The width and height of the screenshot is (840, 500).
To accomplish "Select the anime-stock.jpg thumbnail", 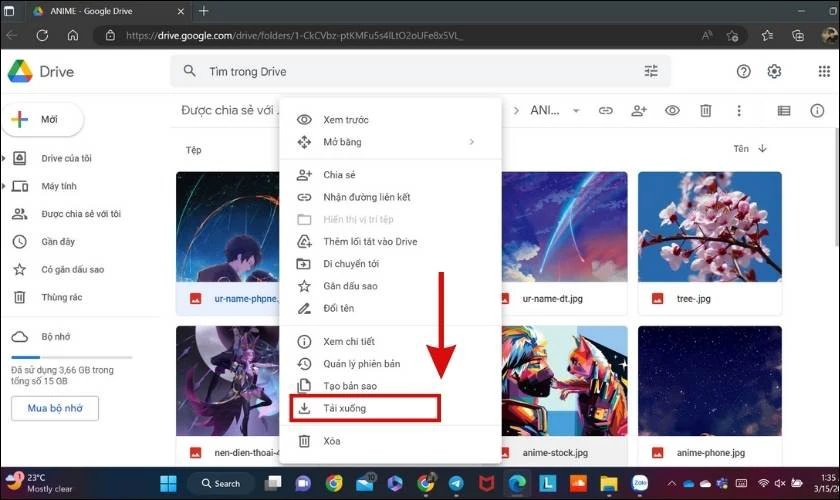I will [564, 381].
